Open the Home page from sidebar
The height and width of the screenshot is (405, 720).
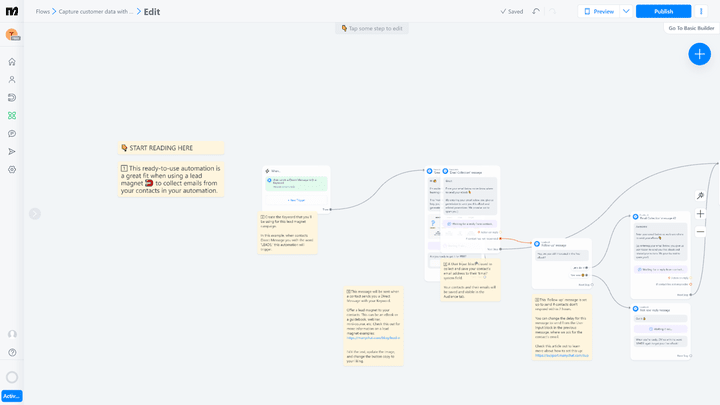12,62
